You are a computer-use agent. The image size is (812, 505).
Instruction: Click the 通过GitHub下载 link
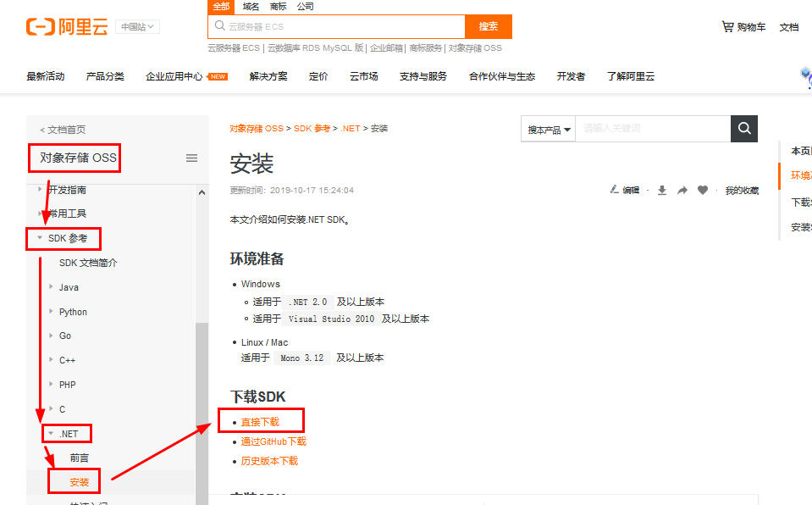pyautogui.click(x=273, y=441)
